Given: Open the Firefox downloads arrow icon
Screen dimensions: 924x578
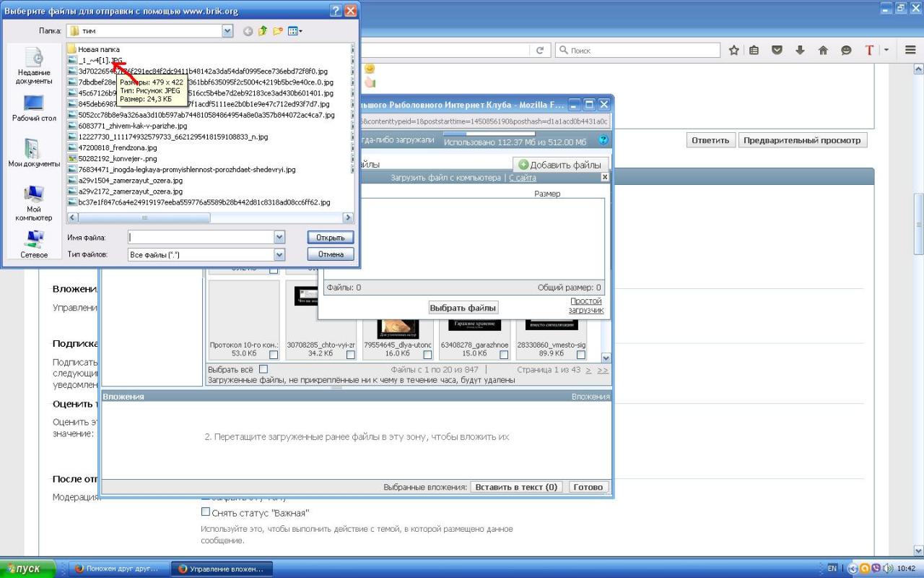Looking at the screenshot, I should pyautogui.click(x=800, y=51).
